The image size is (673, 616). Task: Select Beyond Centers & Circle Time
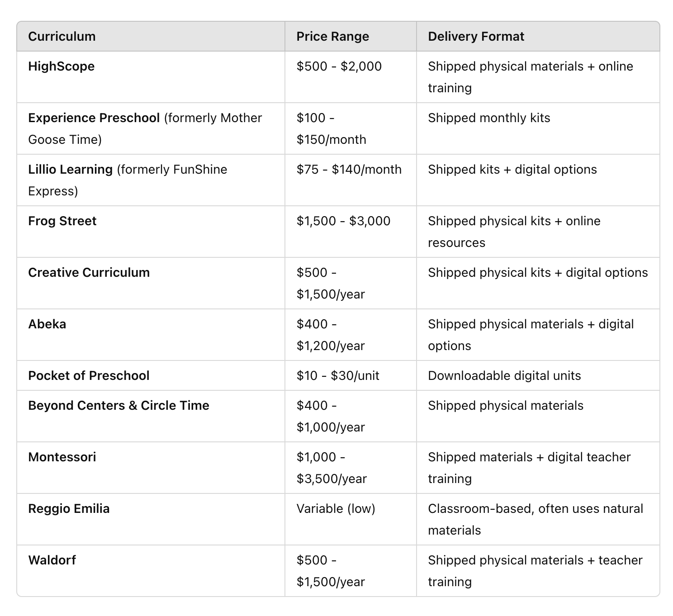(118, 406)
